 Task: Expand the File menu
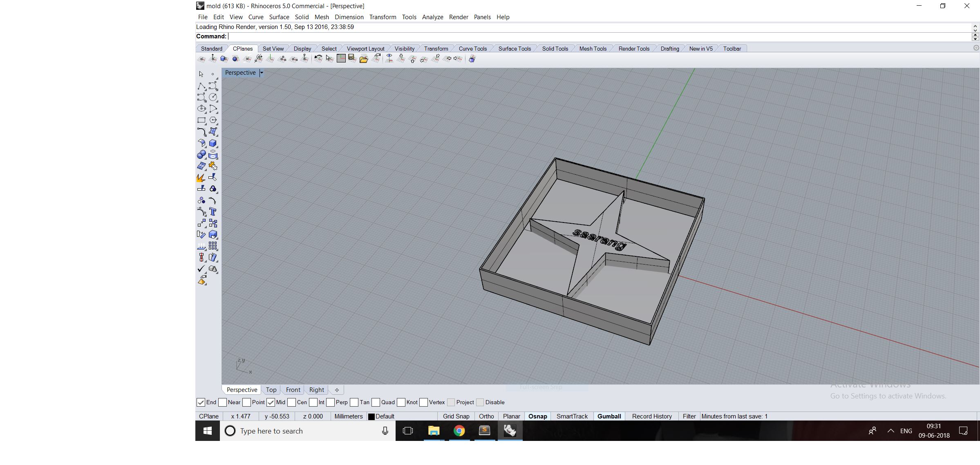(203, 17)
